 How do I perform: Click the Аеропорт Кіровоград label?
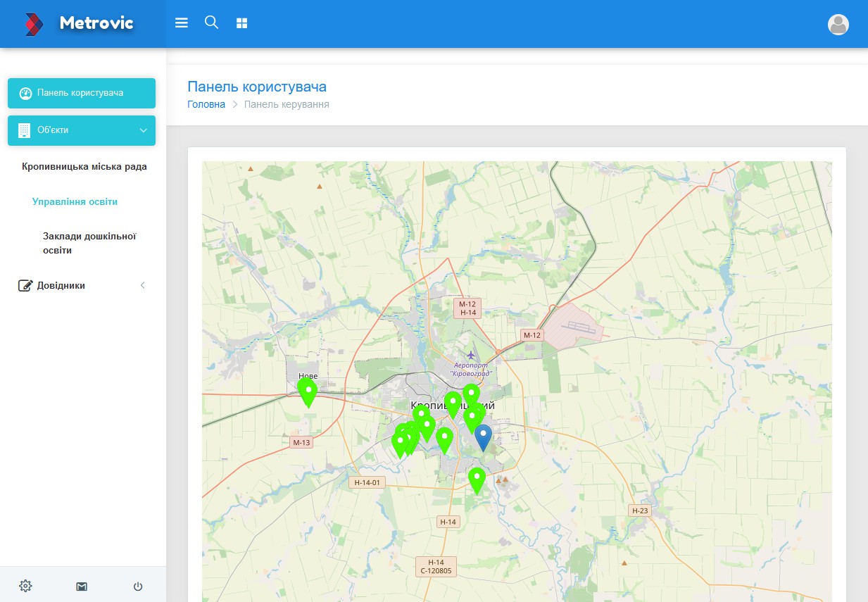471,370
